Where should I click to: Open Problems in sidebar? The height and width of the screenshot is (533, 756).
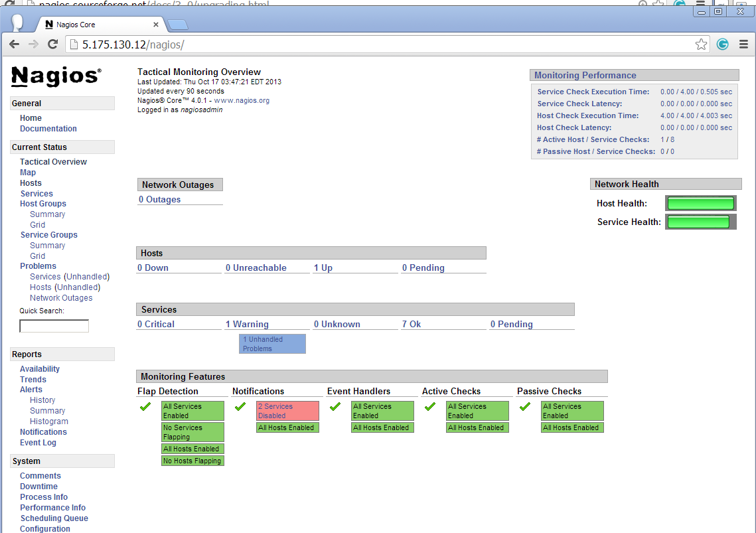38,266
